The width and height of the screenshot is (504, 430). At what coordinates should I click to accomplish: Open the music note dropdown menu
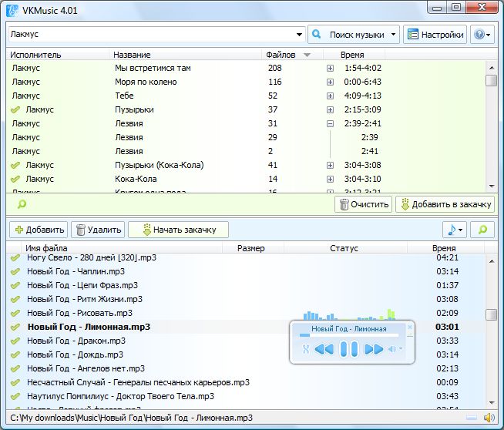pos(455,230)
